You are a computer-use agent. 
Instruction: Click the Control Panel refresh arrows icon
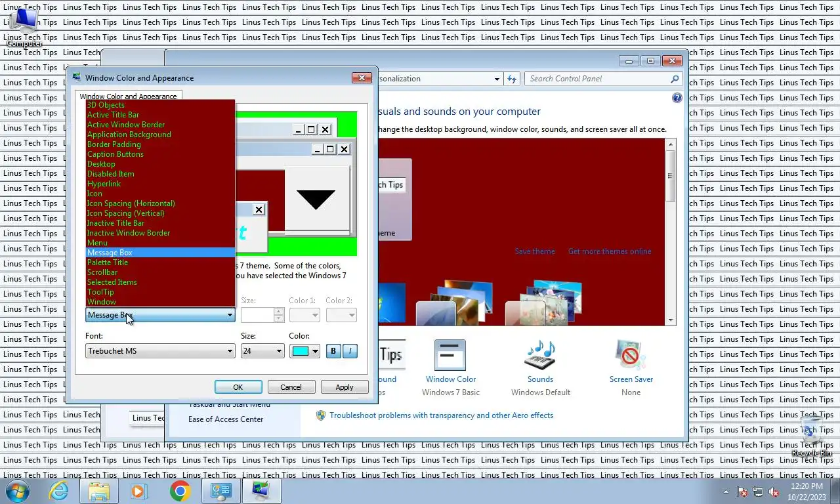(512, 79)
